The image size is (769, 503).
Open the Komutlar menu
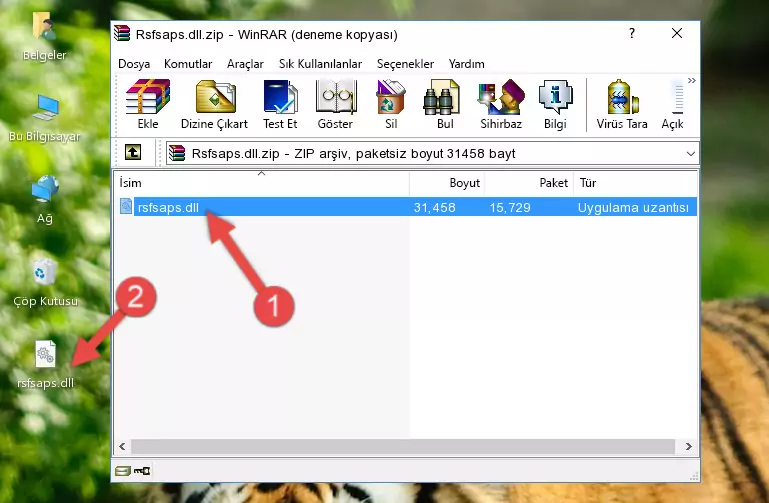(x=188, y=64)
